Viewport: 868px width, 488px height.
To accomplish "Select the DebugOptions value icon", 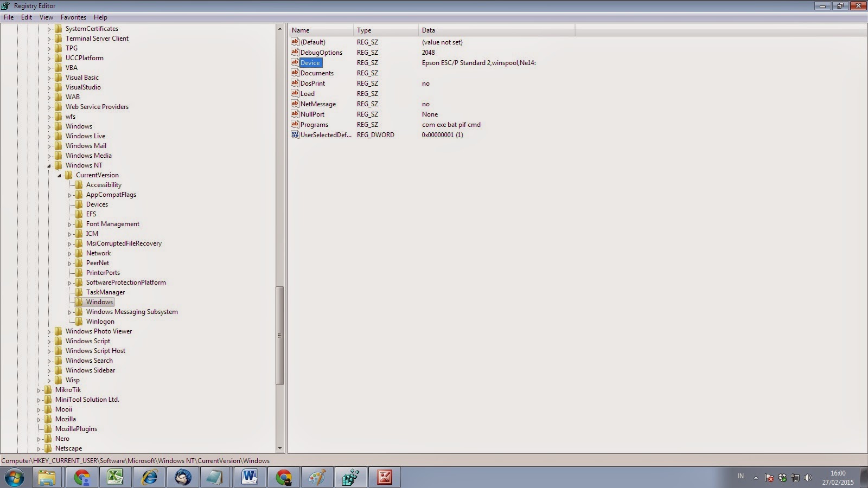I will coord(295,52).
